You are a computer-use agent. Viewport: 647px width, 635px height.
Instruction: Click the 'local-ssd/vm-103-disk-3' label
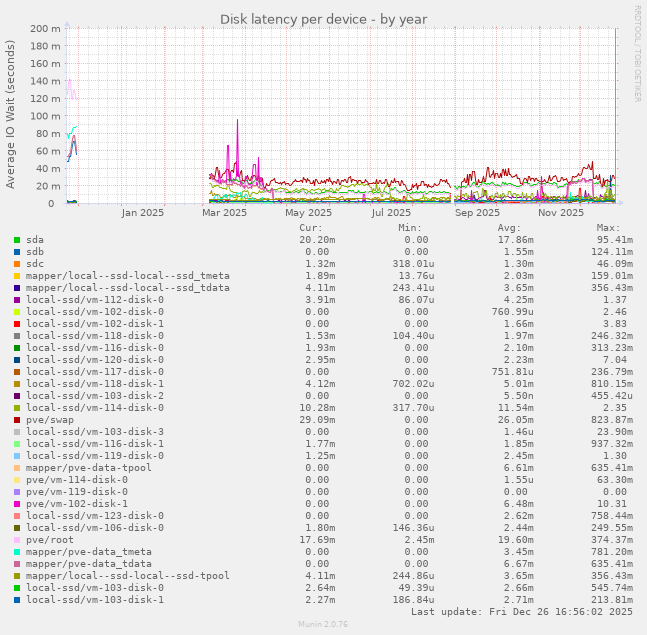pyautogui.click(x=95, y=432)
